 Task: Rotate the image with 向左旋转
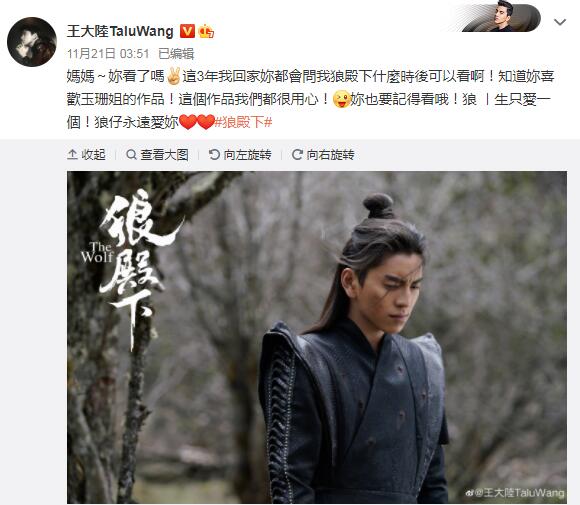[240, 155]
